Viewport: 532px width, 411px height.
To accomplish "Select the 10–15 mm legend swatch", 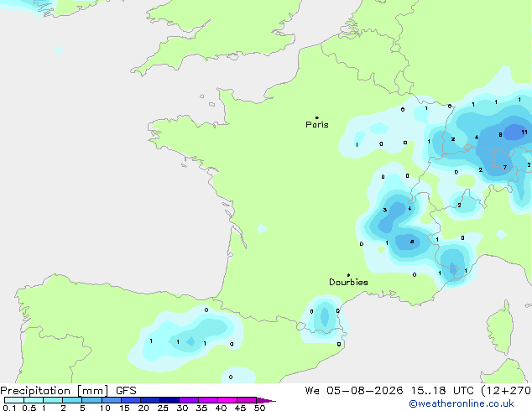I will click(111, 400).
